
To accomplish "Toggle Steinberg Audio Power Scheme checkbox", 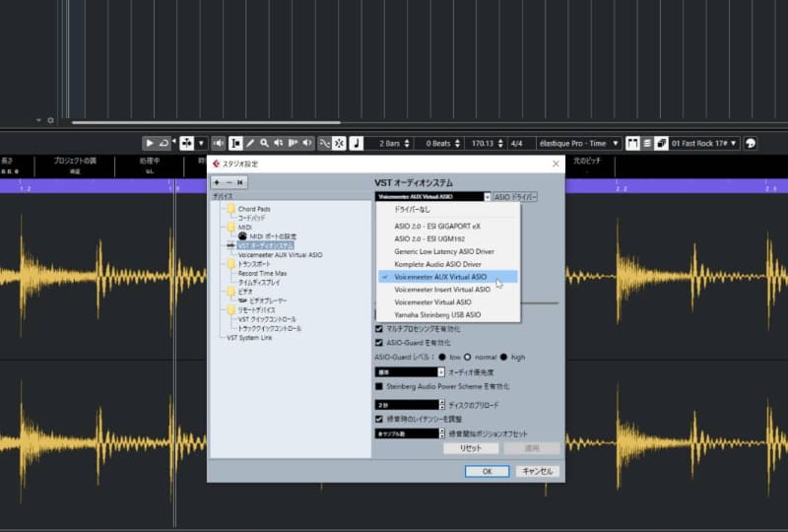I will point(379,386).
